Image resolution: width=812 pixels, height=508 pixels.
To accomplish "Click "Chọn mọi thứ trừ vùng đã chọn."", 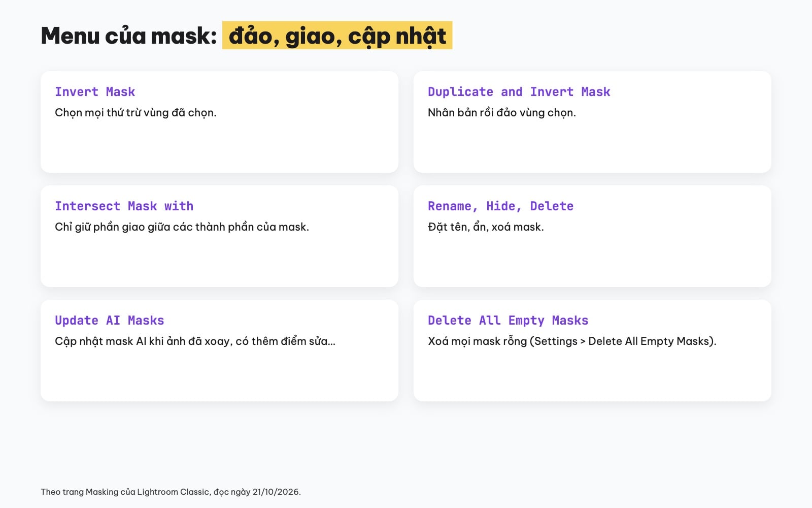I will pyautogui.click(x=136, y=113).
